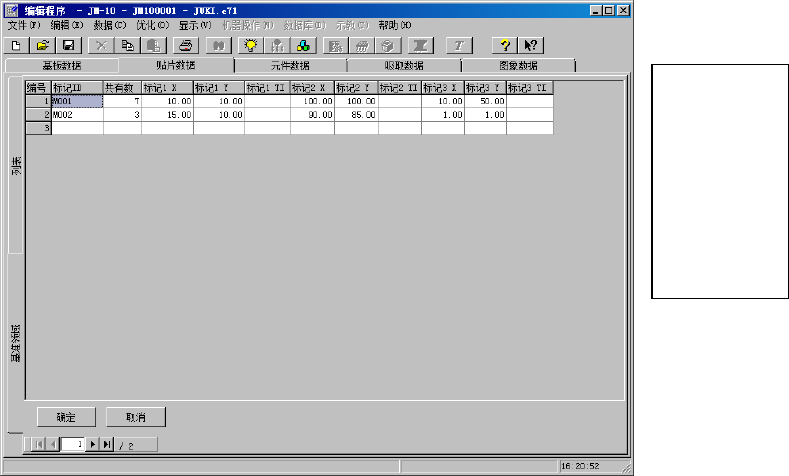The height and width of the screenshot is (476, 789).
Task: Click the 16:20:52 clock in status bar
Action: (x=580, y=466)
